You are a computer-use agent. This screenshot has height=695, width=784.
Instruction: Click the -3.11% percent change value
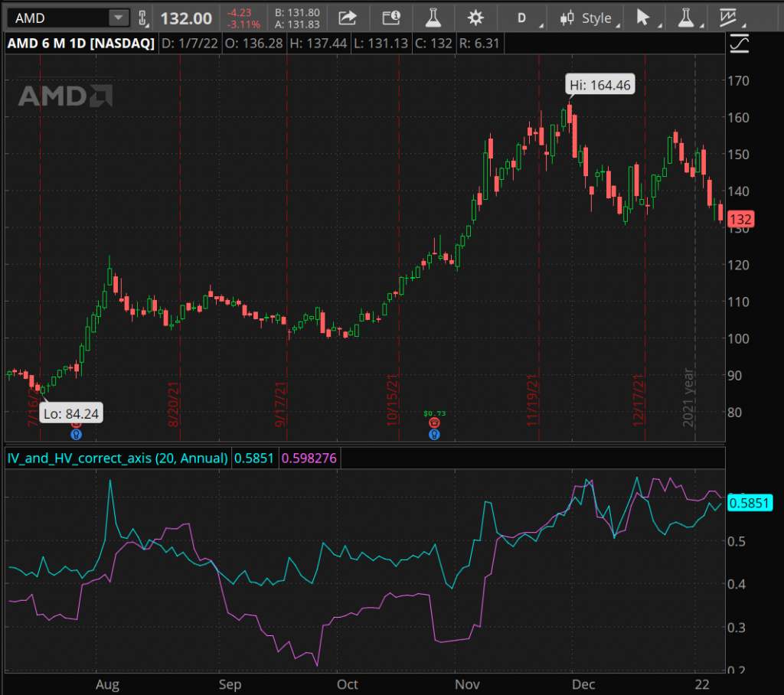[x=243, y=24]
